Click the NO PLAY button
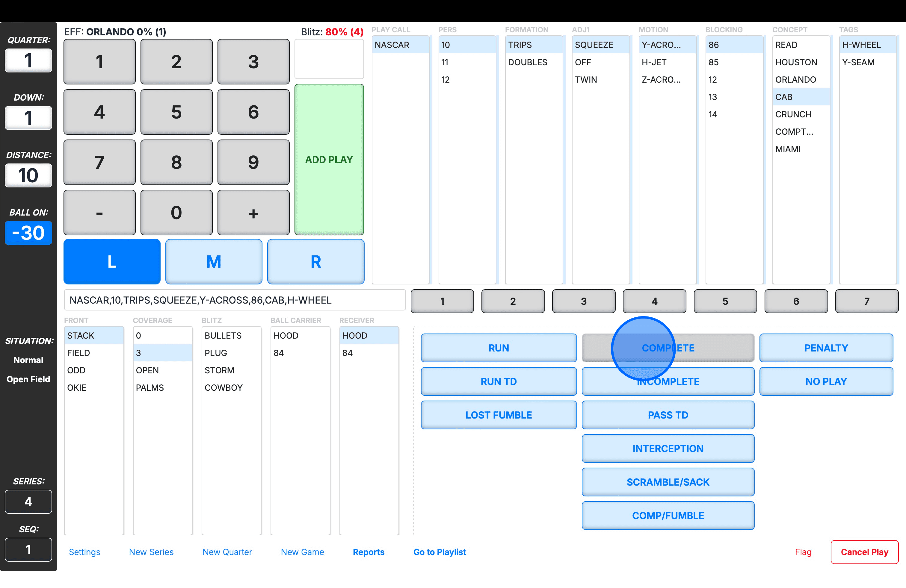The height and width of the screenshot is (588, 906). click(x=826, y=381)
